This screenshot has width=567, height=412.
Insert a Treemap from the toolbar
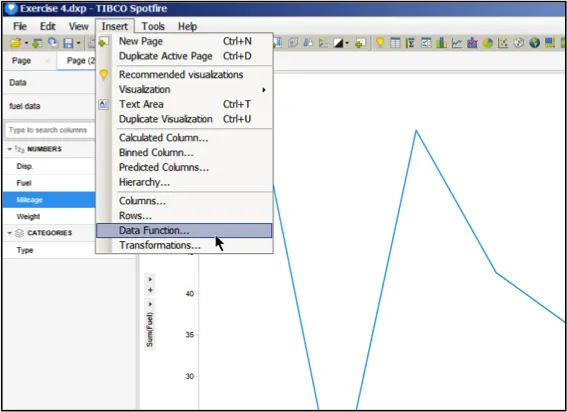550,43
